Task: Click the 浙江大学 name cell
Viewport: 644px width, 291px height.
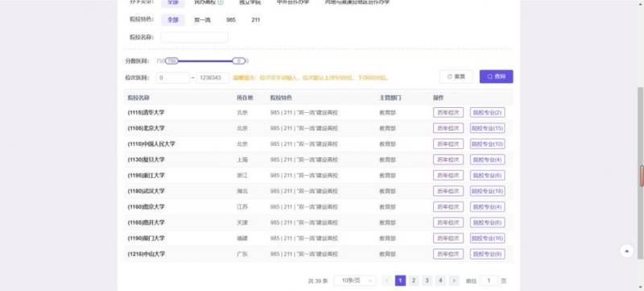Action: (146, 176)
